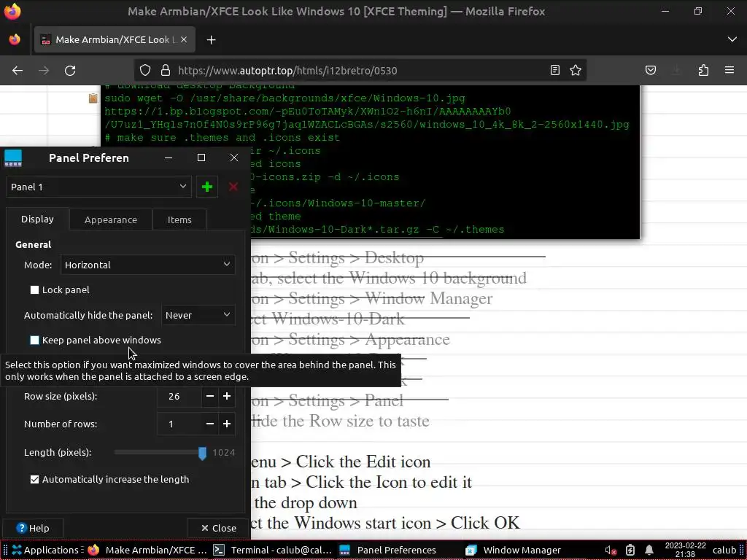
Task: Click the Close button in Panel Preferences
Action: tap(219, 528)
